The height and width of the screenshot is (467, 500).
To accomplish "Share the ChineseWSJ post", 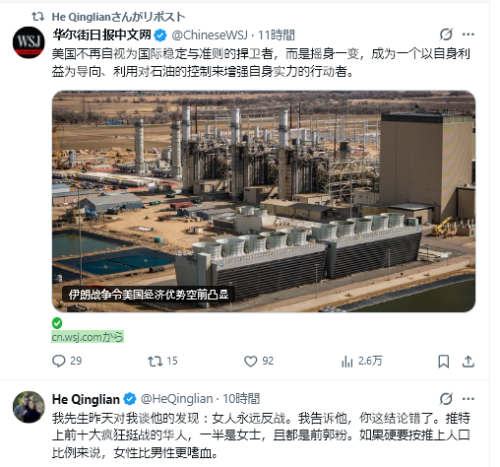I will (468, 361).
